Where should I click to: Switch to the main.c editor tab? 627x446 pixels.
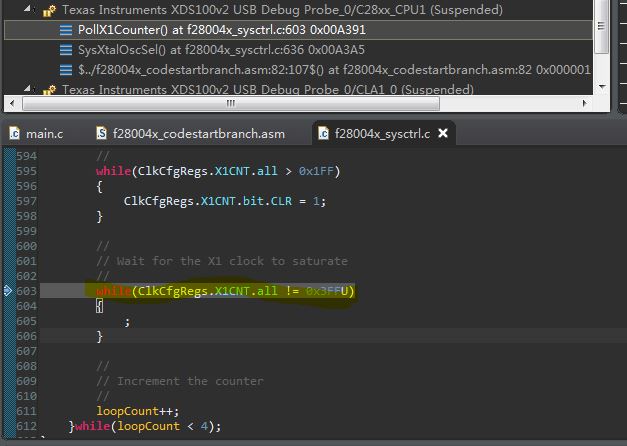pos(36,134)
